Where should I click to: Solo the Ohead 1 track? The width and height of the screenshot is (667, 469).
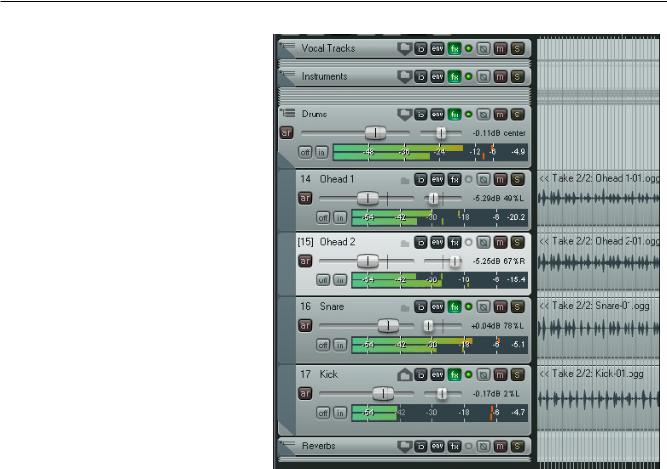click(517, 179)
